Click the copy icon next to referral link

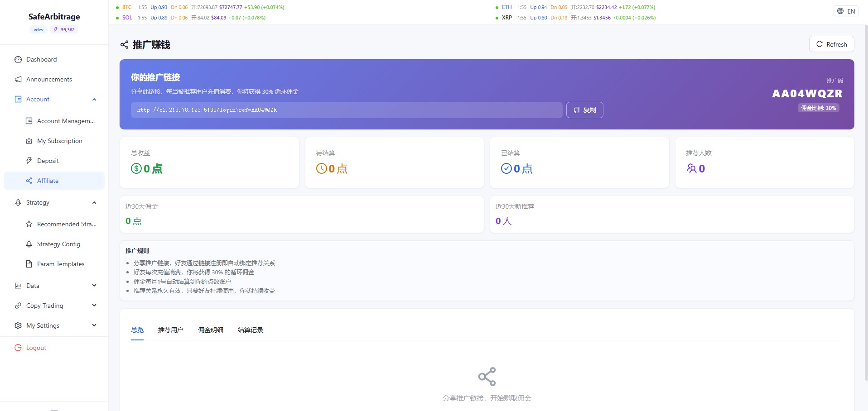coord(576,110)
